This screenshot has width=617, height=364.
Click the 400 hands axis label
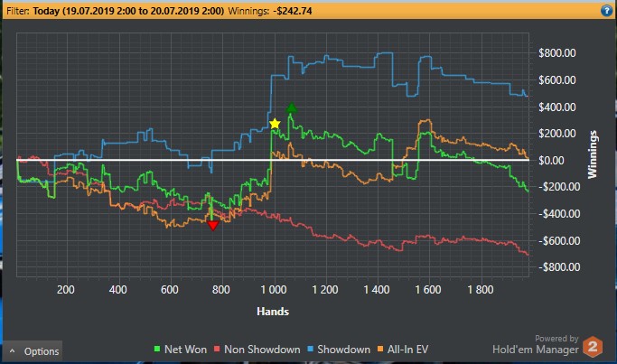coord(117,290)
